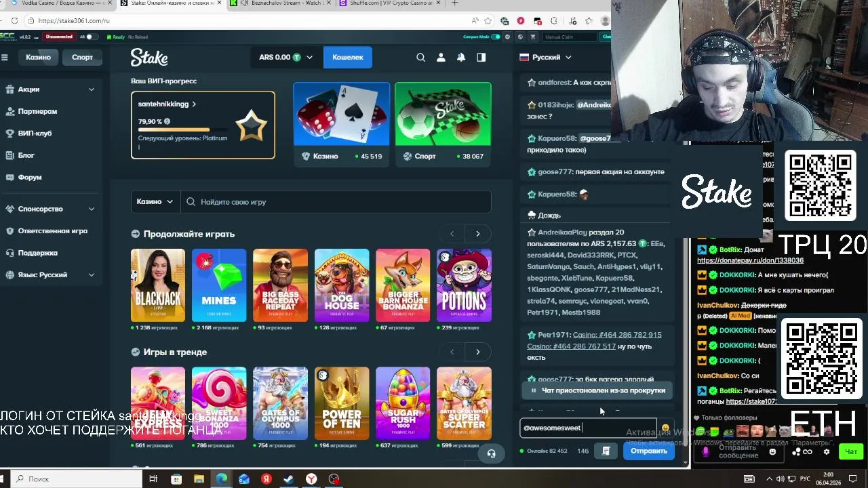Open File Explorer from the taskbar
Viewport: 868px width, 488px height.
[x=199, y=479]
